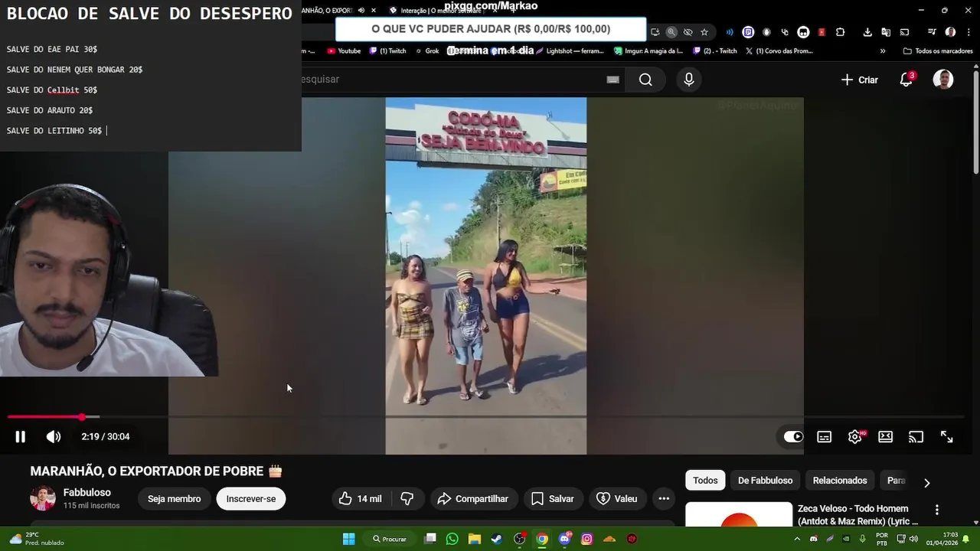Open Lightshot bookmark
The width and height of the screenshot is (980, 551).
[x=570, y=51]
